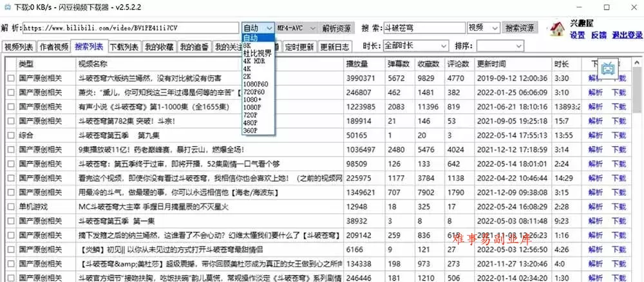Switch to 下载列表 tab
This screenshot has width=644, height=282.
[125, 47]
